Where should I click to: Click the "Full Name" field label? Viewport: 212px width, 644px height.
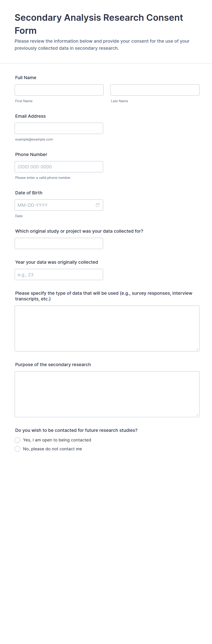point(26,78)
